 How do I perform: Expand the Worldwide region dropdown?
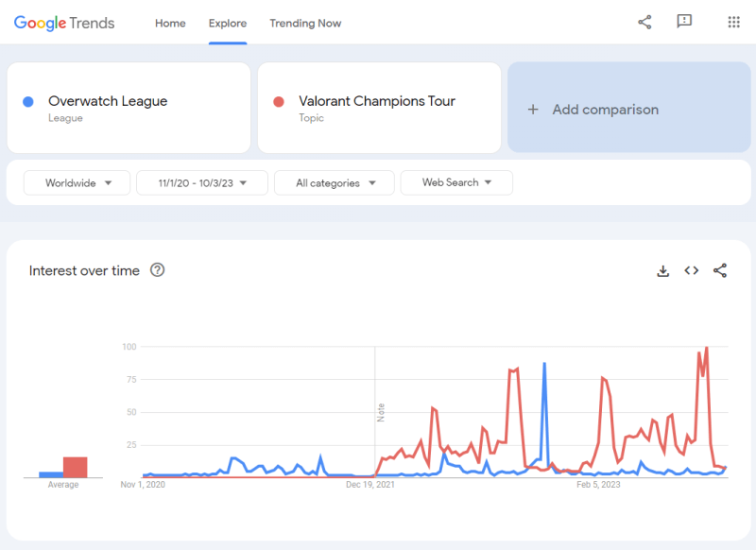(x=77, y=182)
